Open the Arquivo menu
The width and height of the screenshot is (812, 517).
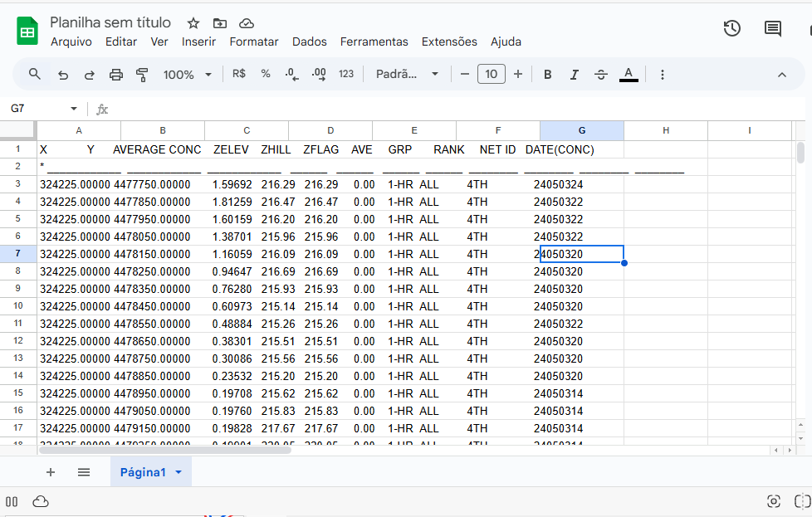coord(71,42)
